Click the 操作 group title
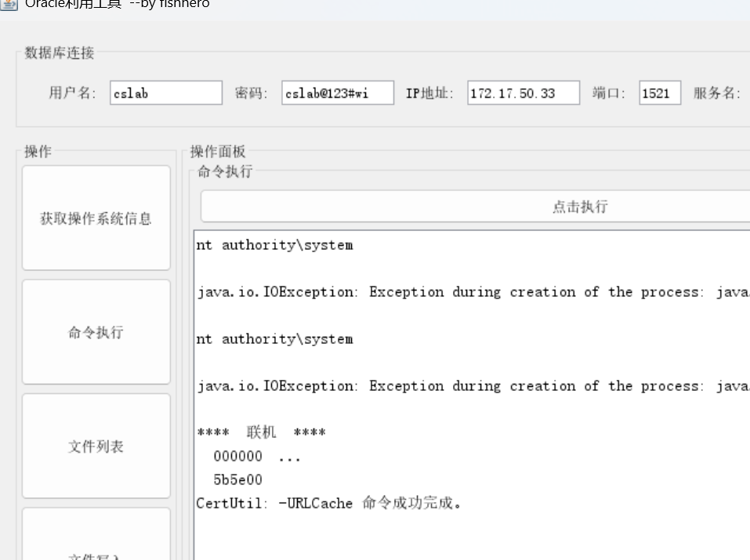This screenshot has width=750, height=560. [x=38, y=152]
